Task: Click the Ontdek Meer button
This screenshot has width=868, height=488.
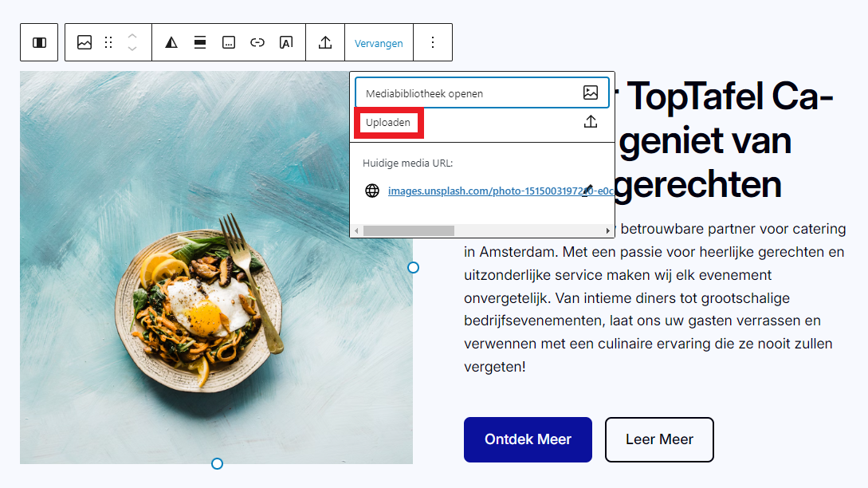Action: pos(528,439)
